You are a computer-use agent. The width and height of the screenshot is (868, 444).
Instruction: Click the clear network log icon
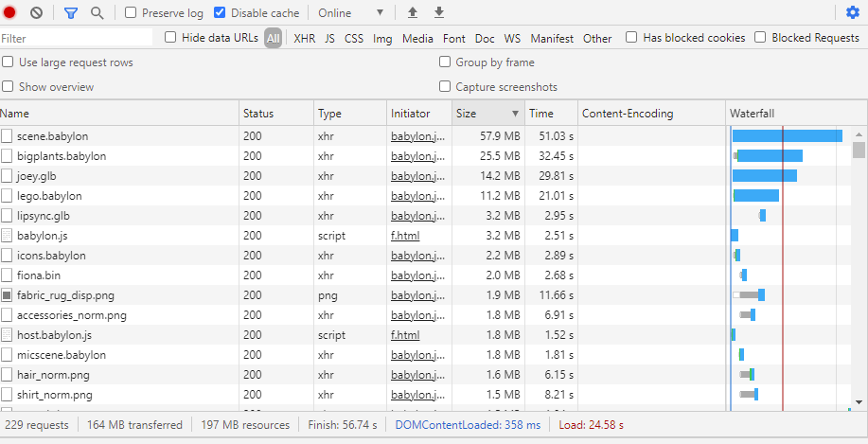[x=36, y=13]
